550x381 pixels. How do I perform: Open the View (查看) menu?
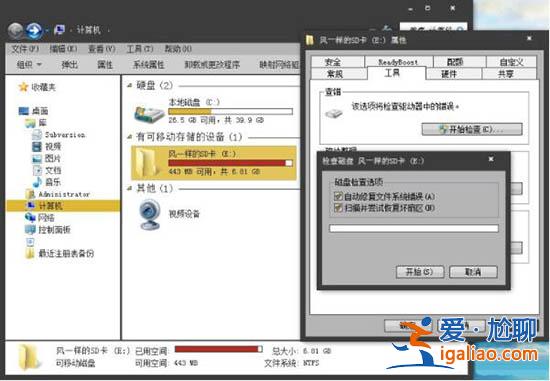[x=101, y=49]
